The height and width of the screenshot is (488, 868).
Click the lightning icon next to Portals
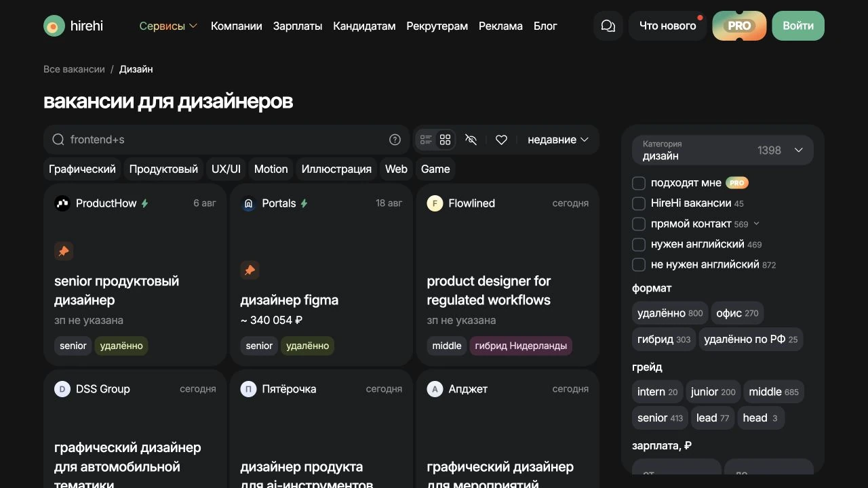coord(304,203)
